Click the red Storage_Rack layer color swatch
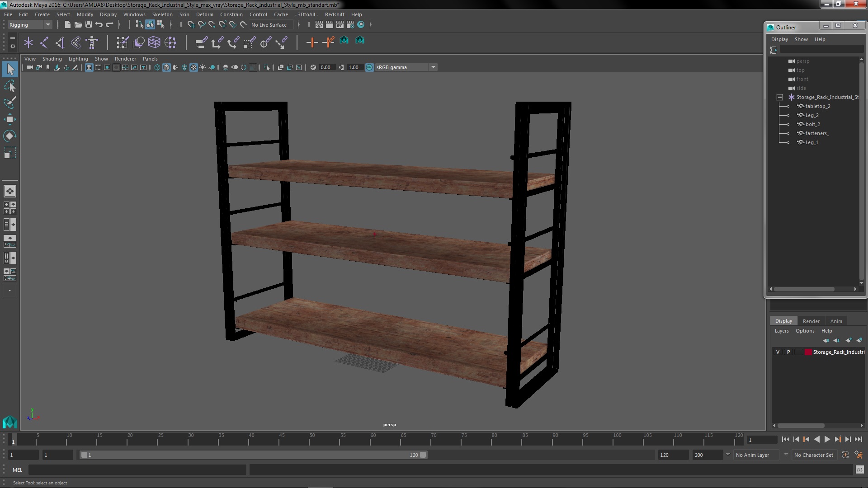This screenshot has width=868, height=488. pos(808,352)
